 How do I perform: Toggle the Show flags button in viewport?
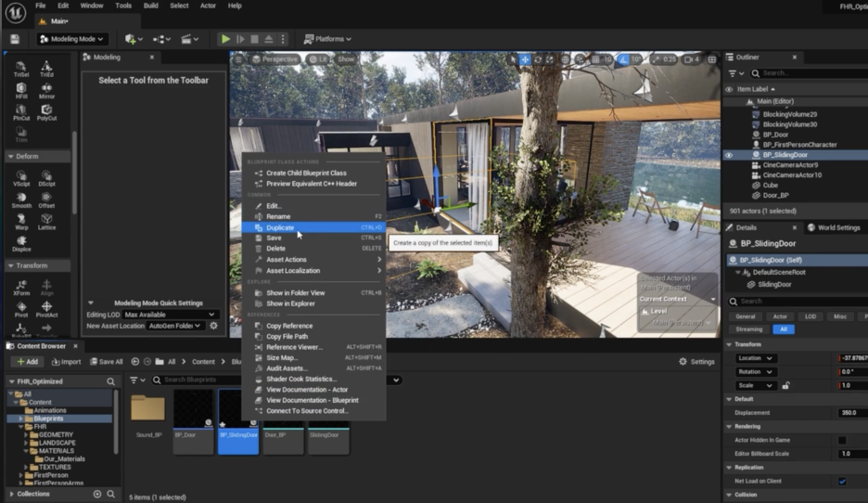[x=346, y=59]
